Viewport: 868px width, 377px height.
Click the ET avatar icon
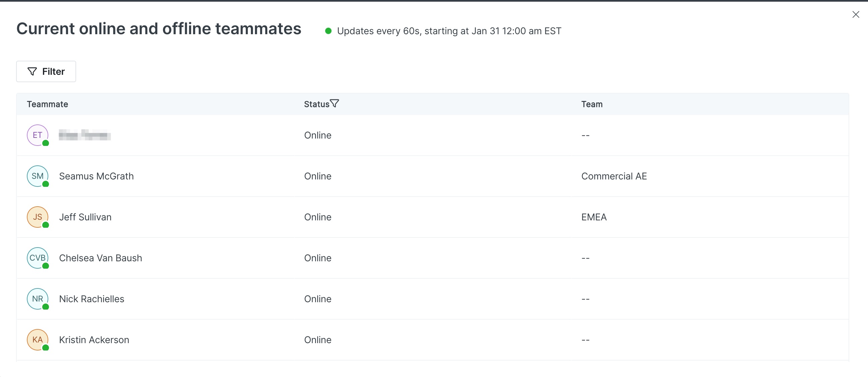(x=38, y=135)
